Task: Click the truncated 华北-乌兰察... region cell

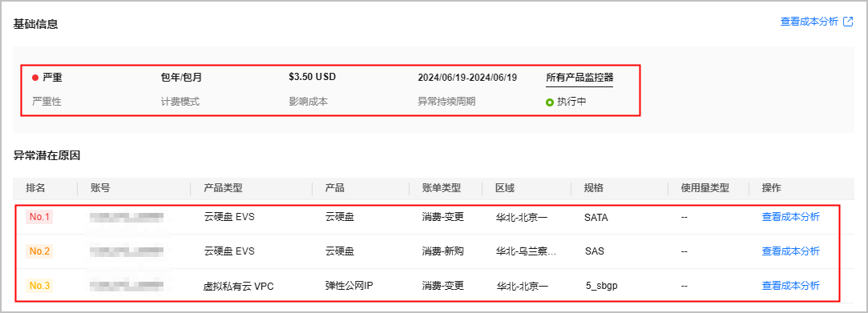Action: pyautogui.click(x=526, y=251)
